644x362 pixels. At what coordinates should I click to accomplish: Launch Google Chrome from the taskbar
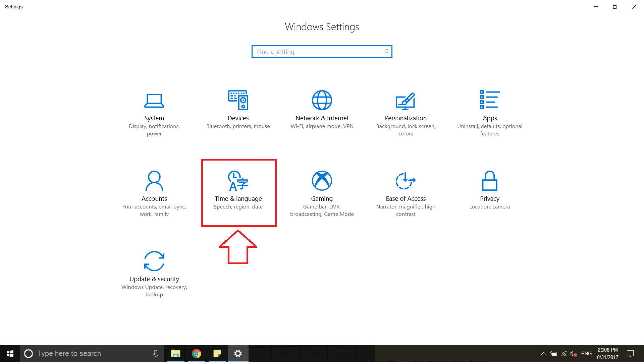197,353
